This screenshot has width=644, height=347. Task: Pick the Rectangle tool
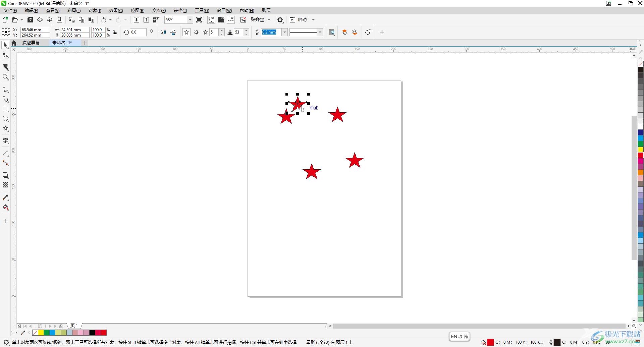point(5,109)
